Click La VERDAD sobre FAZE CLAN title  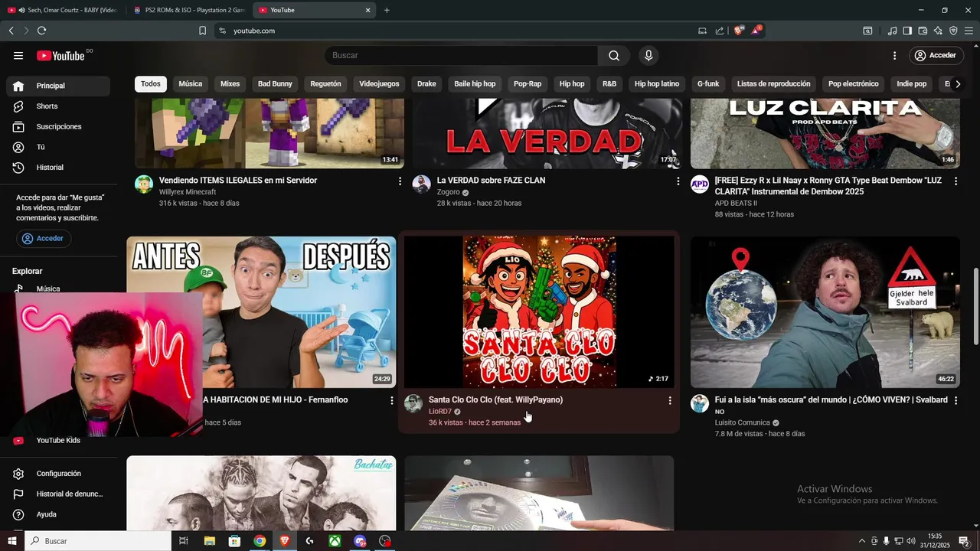point(491,181)
